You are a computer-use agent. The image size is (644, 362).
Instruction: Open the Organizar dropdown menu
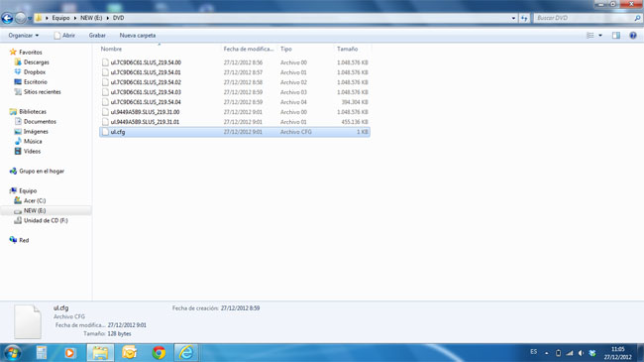(24, 36)
